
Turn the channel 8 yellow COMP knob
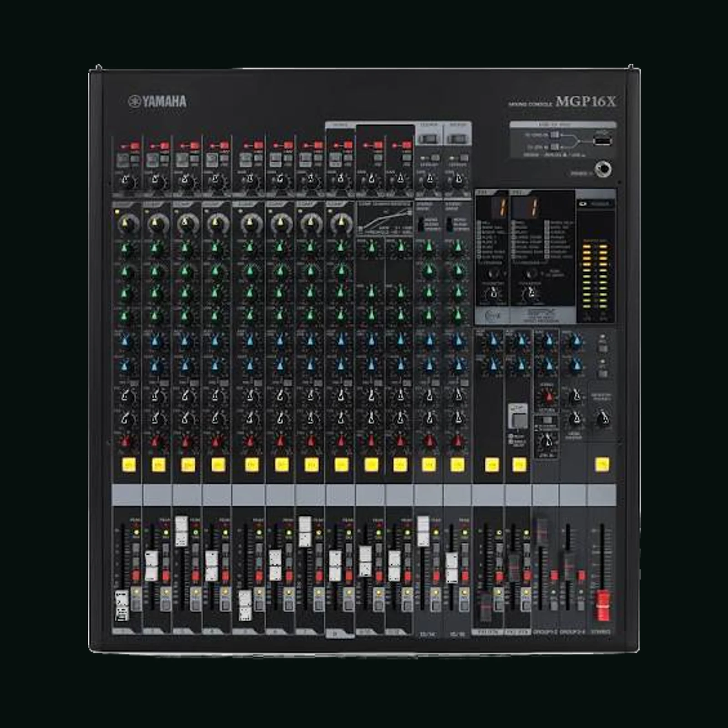(x=341, y=224)
